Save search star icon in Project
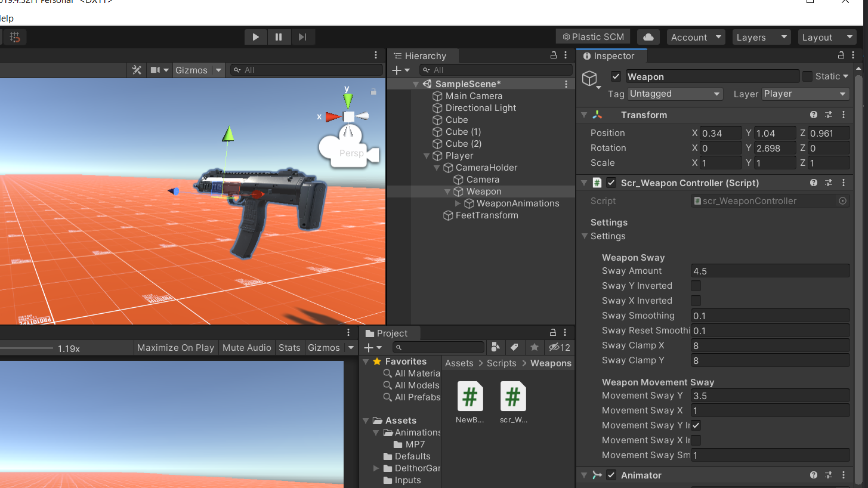 coord(535,347)
